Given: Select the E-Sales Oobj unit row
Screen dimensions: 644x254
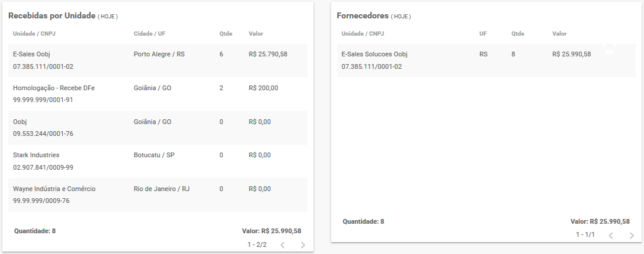Looking at the screenshot, I should point(158,61).
